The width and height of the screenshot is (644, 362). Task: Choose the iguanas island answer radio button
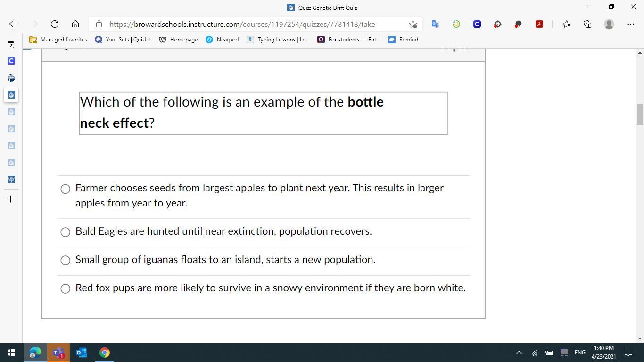click(66, 260)
